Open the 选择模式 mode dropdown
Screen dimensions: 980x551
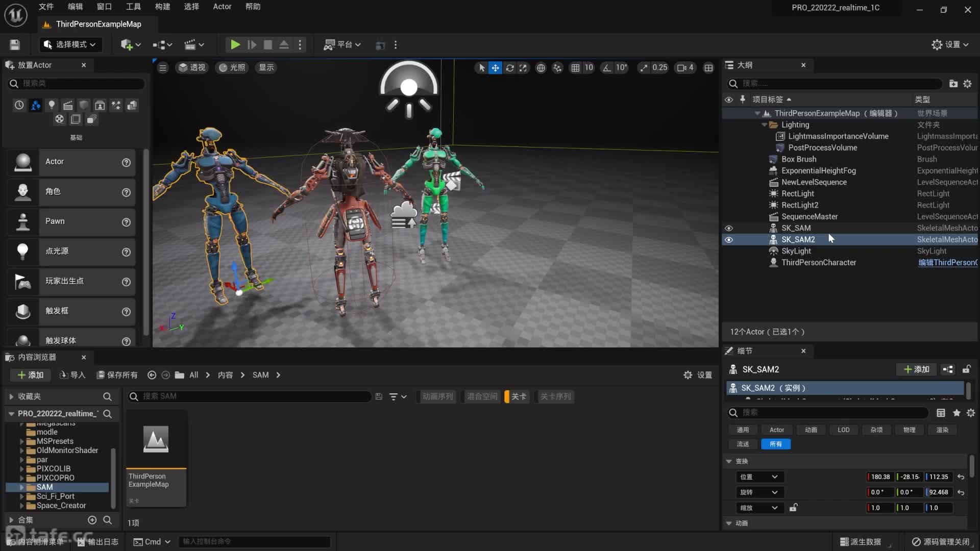coord(70,45)
